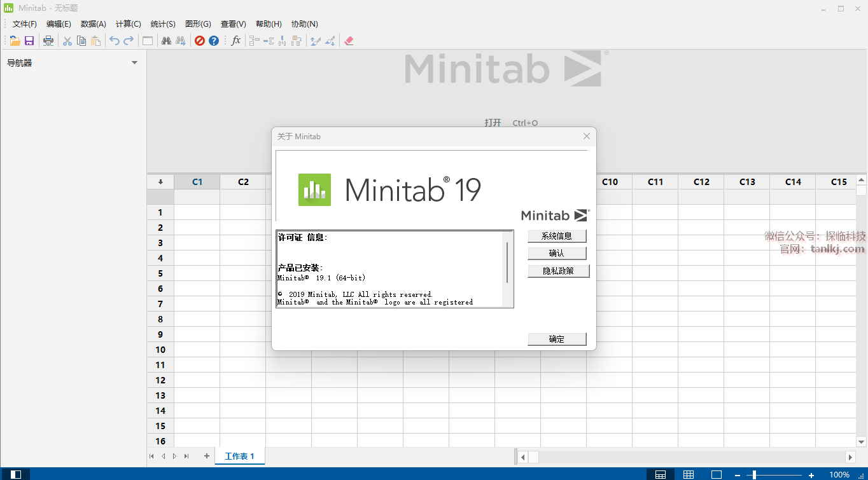Click the worksheet column direction arrow
Screen dimensions: 868x480
coord(160,182)
